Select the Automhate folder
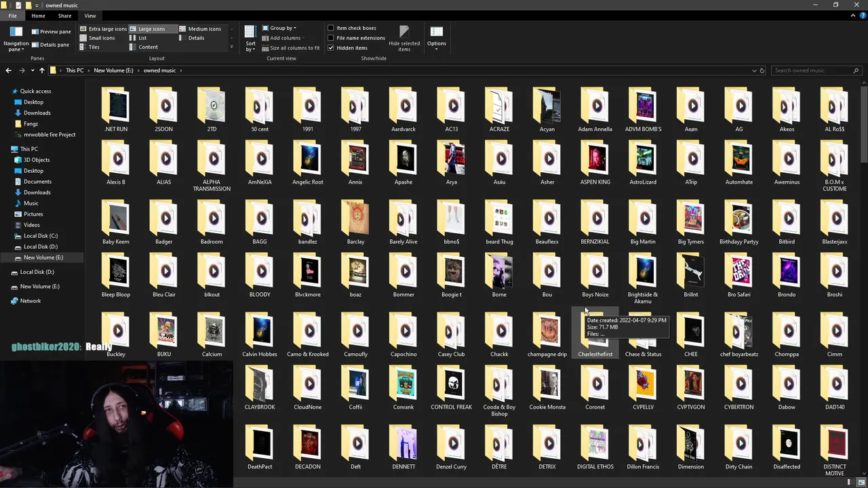 (739, 163)
